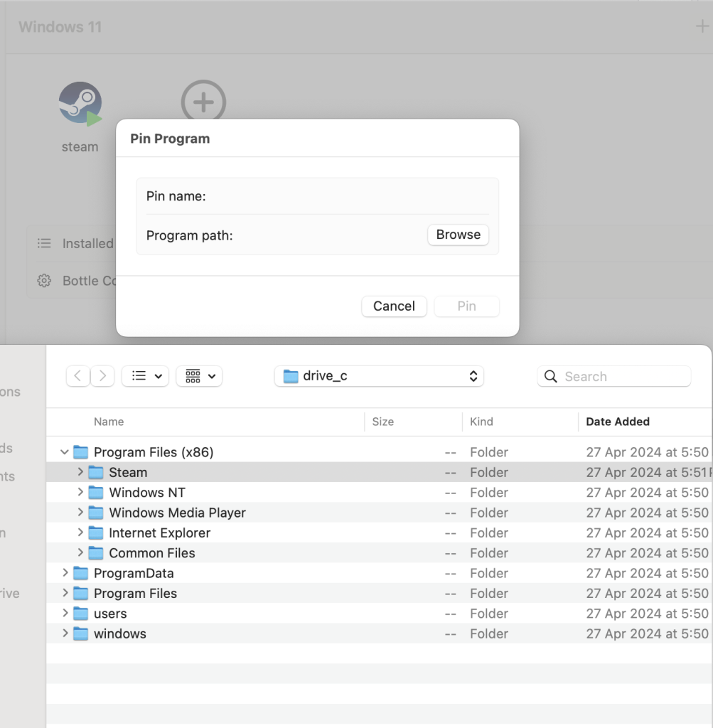This screenshot has height=728, width=713.
Task: Click the steam program icon
Action: click(80, 105)
